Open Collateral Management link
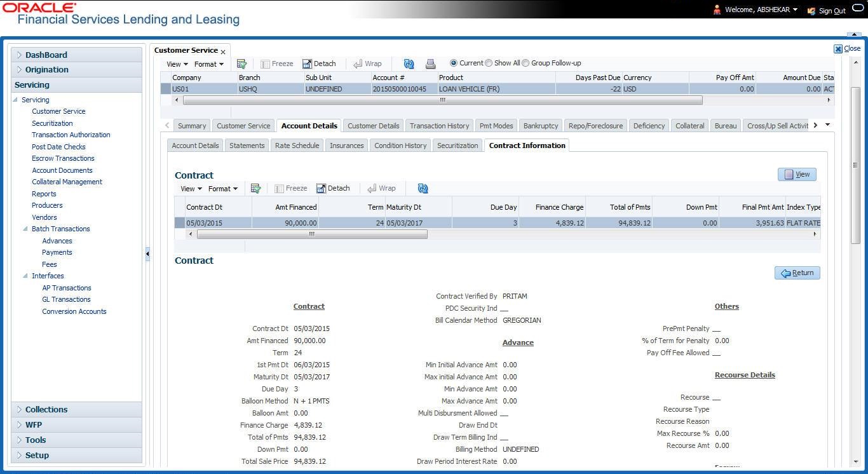This screenshot has height=474, width=868. click(67, 182)
